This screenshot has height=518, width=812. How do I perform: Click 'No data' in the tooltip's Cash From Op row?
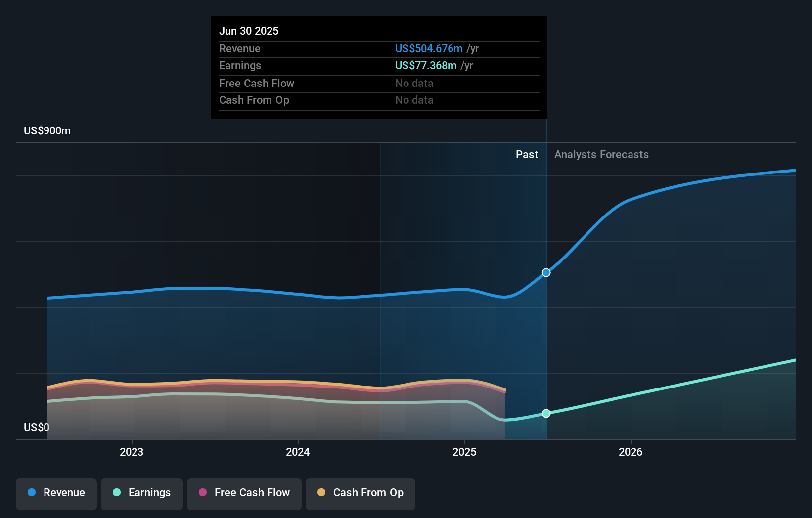pyautogui.click(x=414, y=100)
